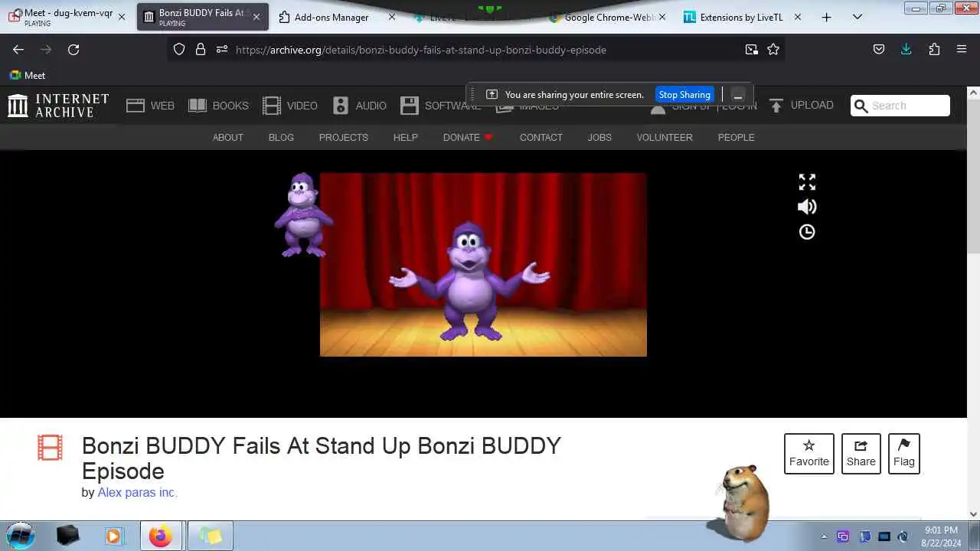This screenshot has width=980, height=551.
Task: Switch to the Add-ons Manager tab
Action: point(337,17)
